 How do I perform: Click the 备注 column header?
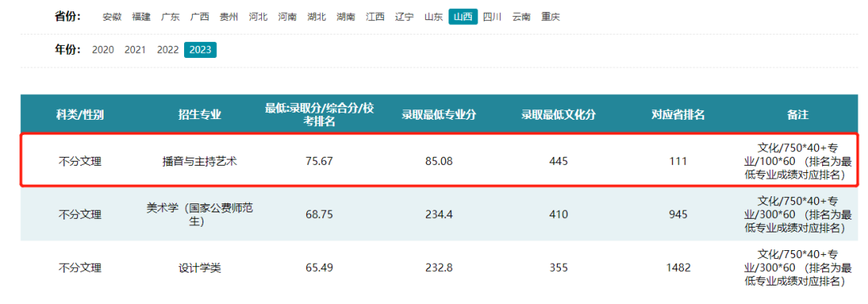tap(798, 115)
